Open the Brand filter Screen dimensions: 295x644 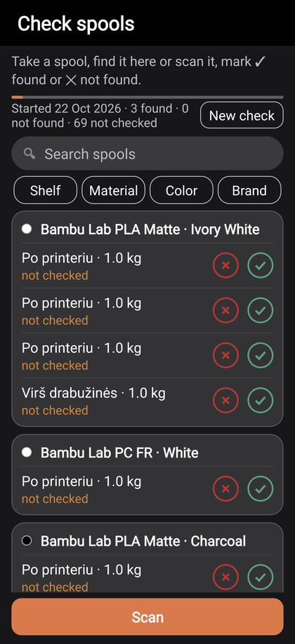coord(249,190)
